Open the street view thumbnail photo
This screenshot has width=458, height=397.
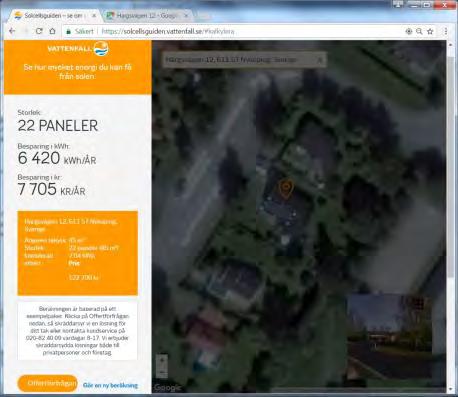pos(389,336)
